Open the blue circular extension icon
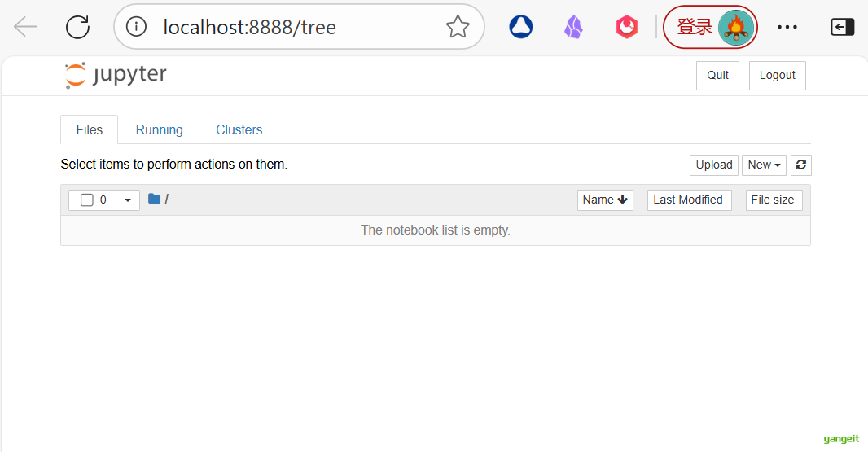Viewport: 868px width, 452px height. (520, 27)
